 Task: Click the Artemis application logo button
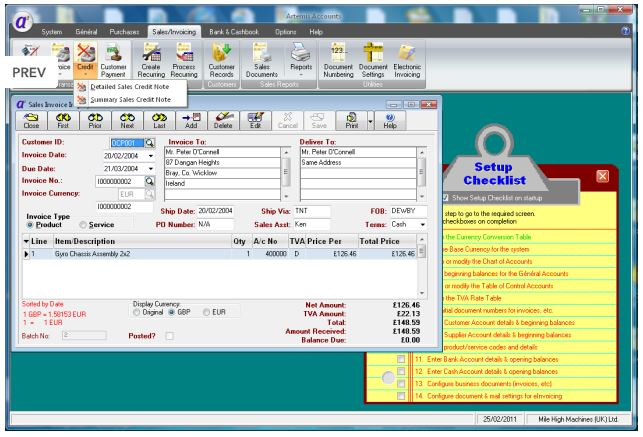point(22,22)
